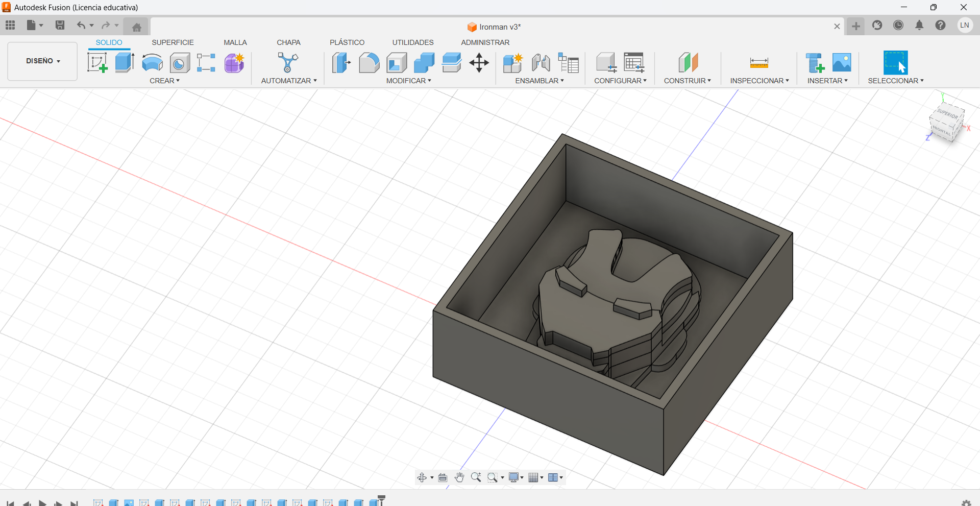Viewport: 980px width, 506px height.
Task: Switch to the ADMINISTRAR tab
Action: click(485, 42)
